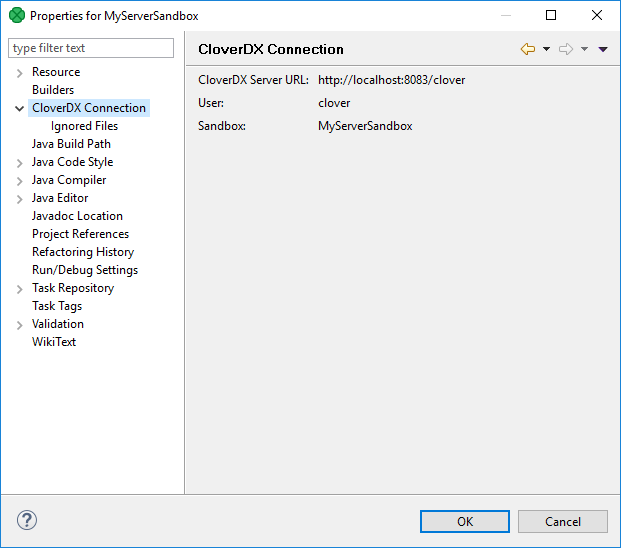Open the forward history dropdown arrow

pos(584,49)
